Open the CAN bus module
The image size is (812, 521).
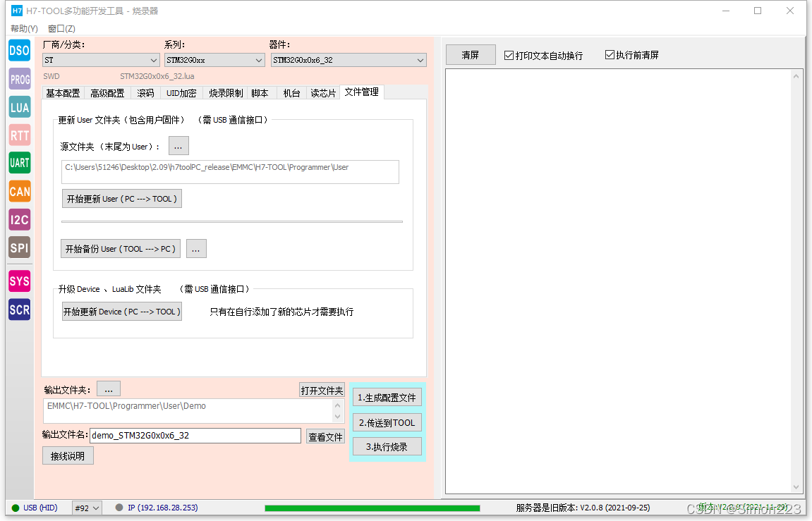(x=20, y=192)
